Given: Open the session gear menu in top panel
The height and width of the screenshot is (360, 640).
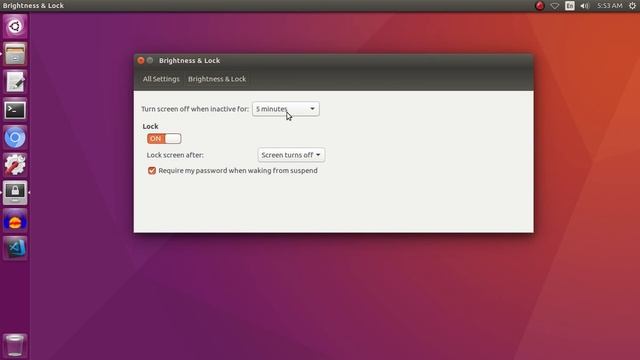Looking at the screenshot, I should 632,6.
